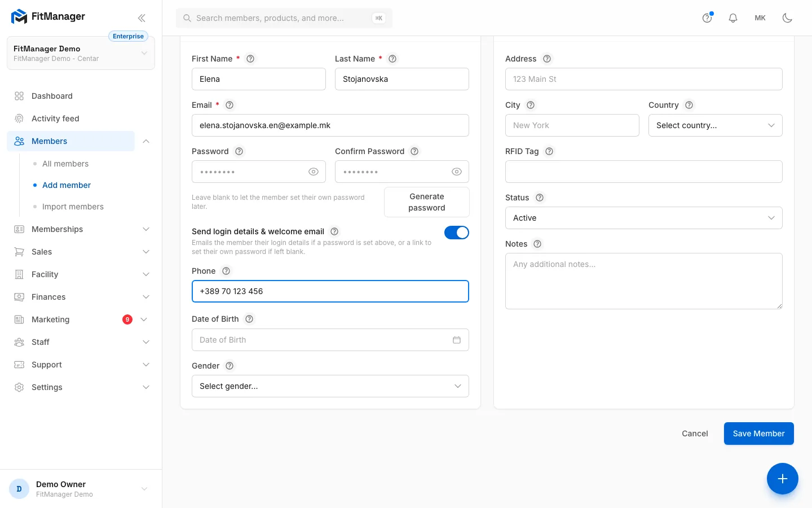Open the Select gender dropdown
This screenshot has height=508, width=812.
click(x=330, y=386)
